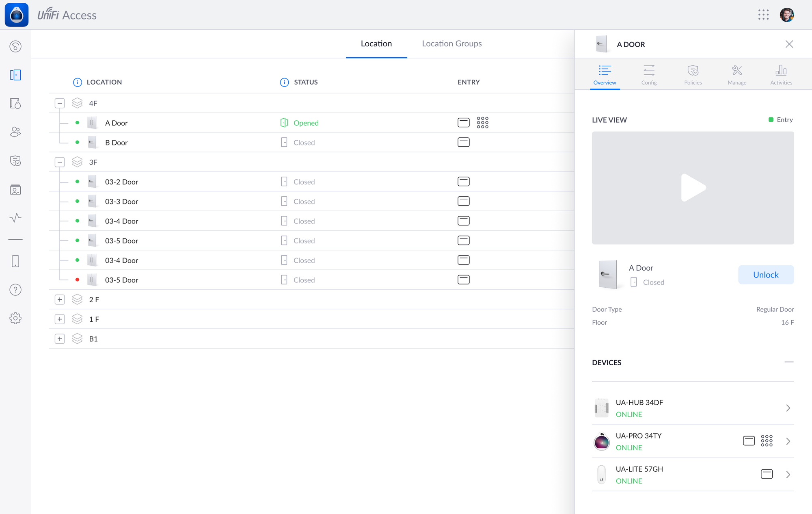
Task: Click the activity pulse icon in the sidebar
Action: (15, 218)
